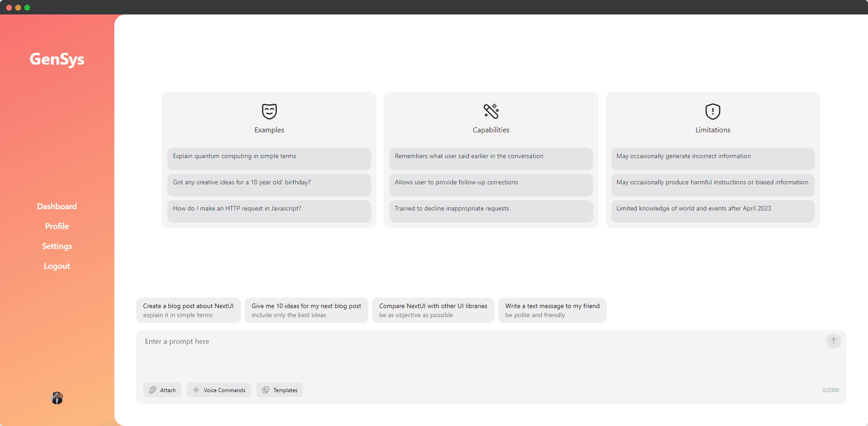
Task: Select 'Explain quantum computing in simple terms' example
Action: click(x=269, y=159)
